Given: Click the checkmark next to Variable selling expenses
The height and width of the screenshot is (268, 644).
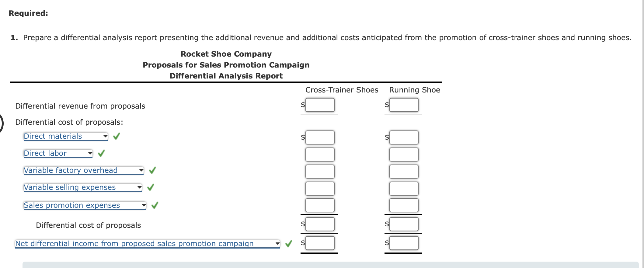Looking at the screenshot, I should tap(150, 188).
